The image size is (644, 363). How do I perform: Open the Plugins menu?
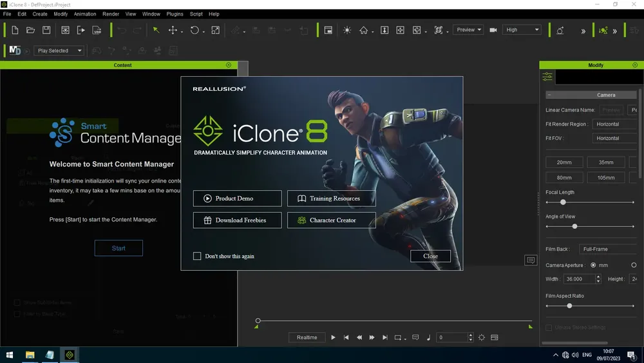coord(175,14)
